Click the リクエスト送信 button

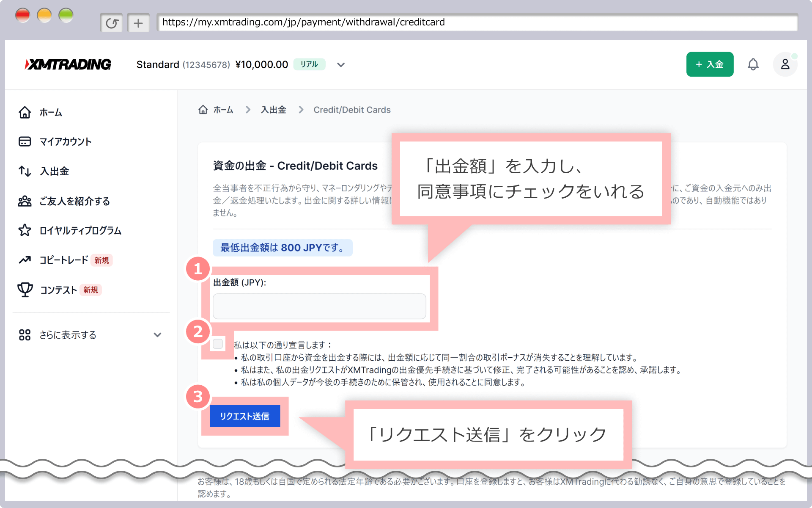pos(245,416)
